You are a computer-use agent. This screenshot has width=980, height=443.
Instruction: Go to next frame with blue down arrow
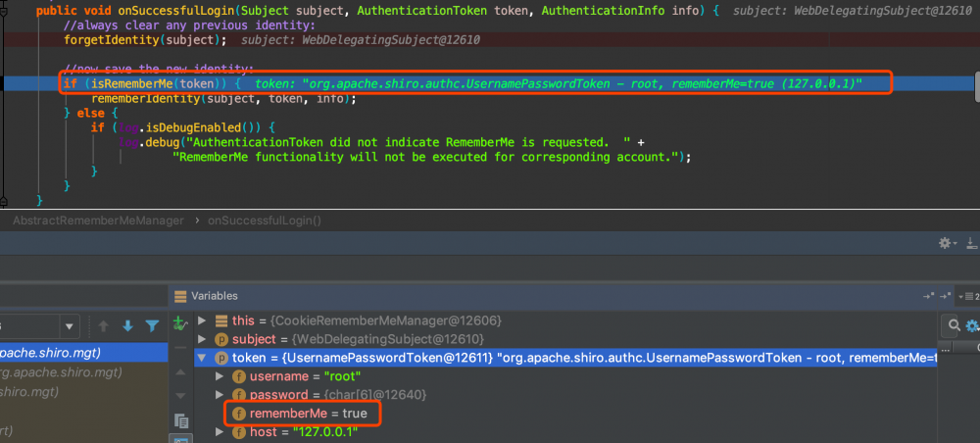point(128,326)
